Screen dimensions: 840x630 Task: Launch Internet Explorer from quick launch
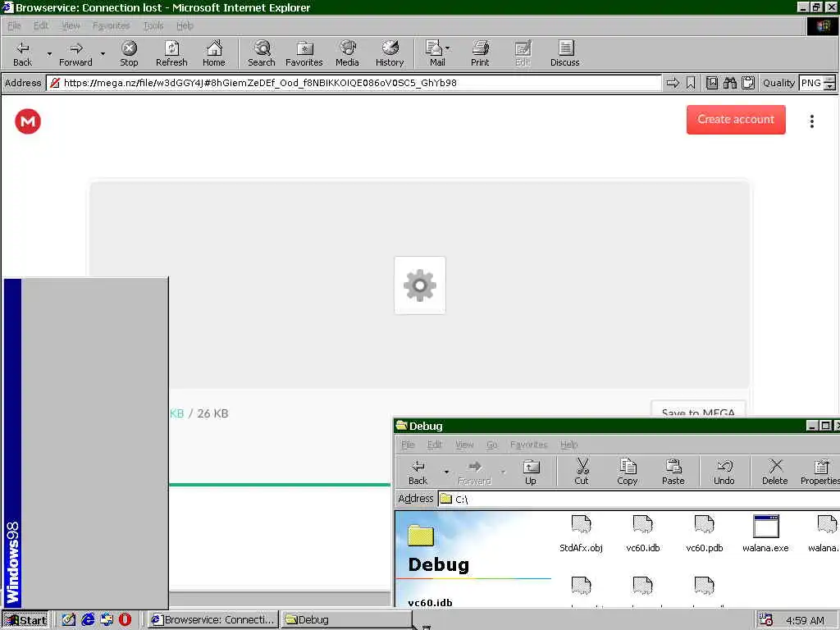pyautogui.click(x=88, y=619)
